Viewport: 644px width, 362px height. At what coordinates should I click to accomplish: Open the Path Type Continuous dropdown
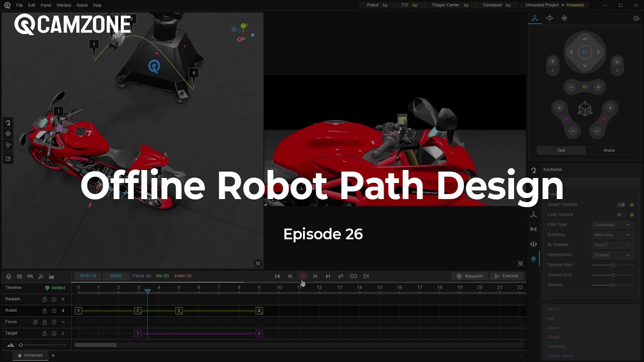point(612,225)
